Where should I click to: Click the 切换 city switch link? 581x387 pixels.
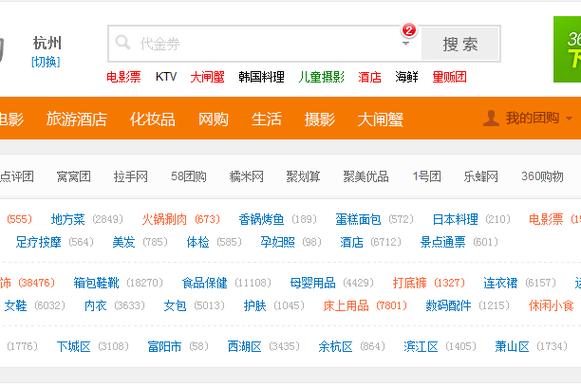pos(46,62)
